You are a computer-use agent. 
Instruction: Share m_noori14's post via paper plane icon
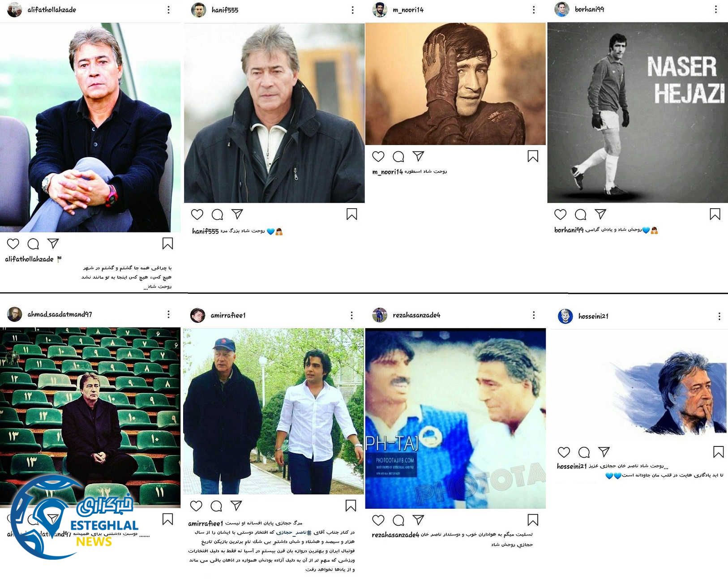(418, 156)
